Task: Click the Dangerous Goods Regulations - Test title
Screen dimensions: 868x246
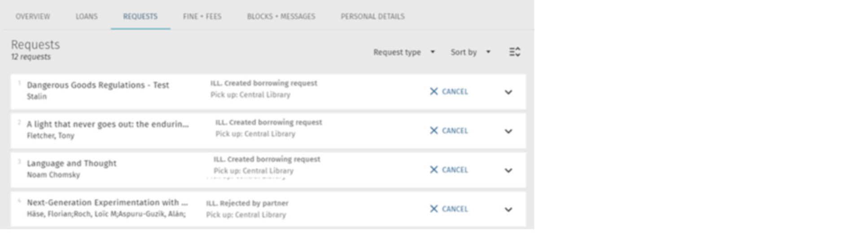Action: pos(98,85)
